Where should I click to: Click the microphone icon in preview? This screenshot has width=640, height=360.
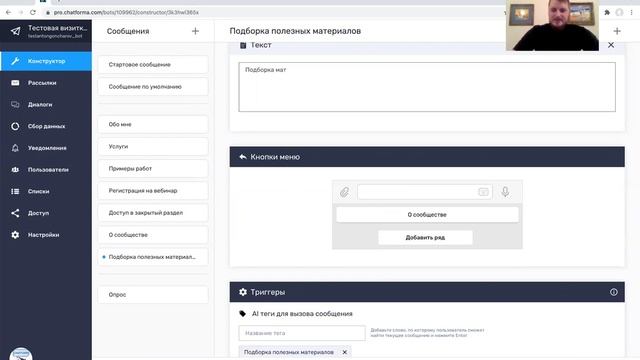click(x=505, y=192)
